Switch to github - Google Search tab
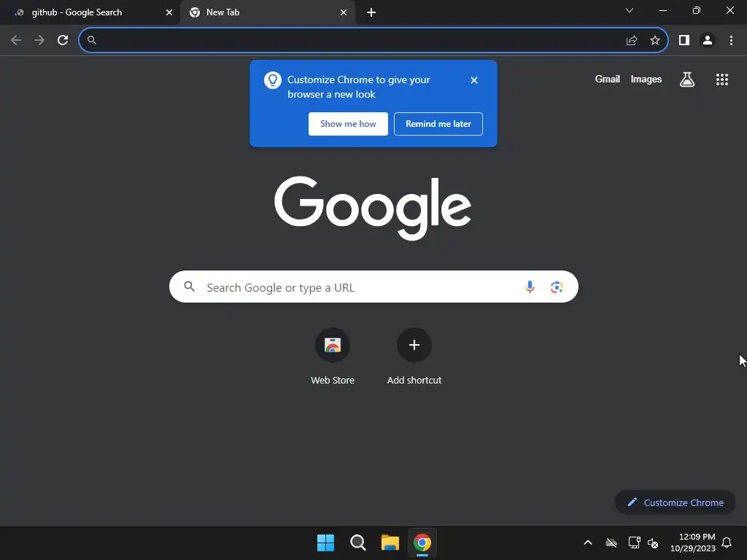The height and width of the screenshot is (560, 747). pyautogui.click(x=90, y=12)
